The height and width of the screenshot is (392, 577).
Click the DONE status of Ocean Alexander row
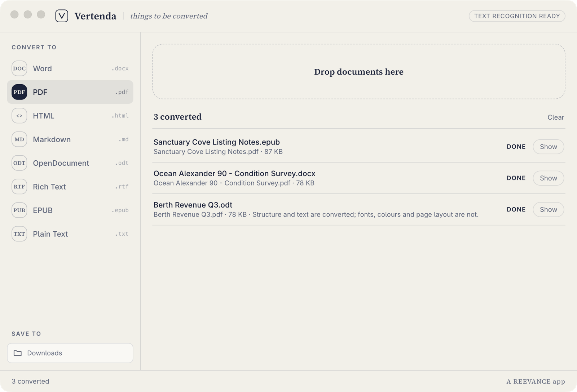tap(516, 178)
